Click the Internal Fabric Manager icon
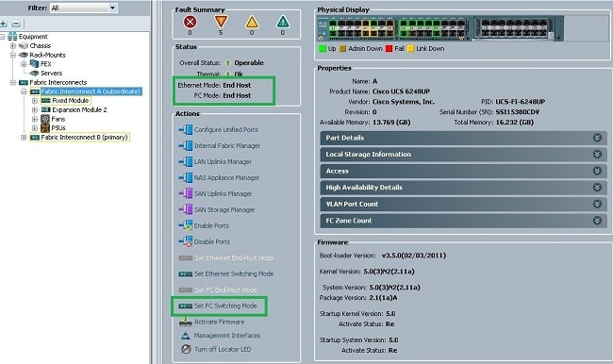The image size is (613, 364). click(186, 145)
